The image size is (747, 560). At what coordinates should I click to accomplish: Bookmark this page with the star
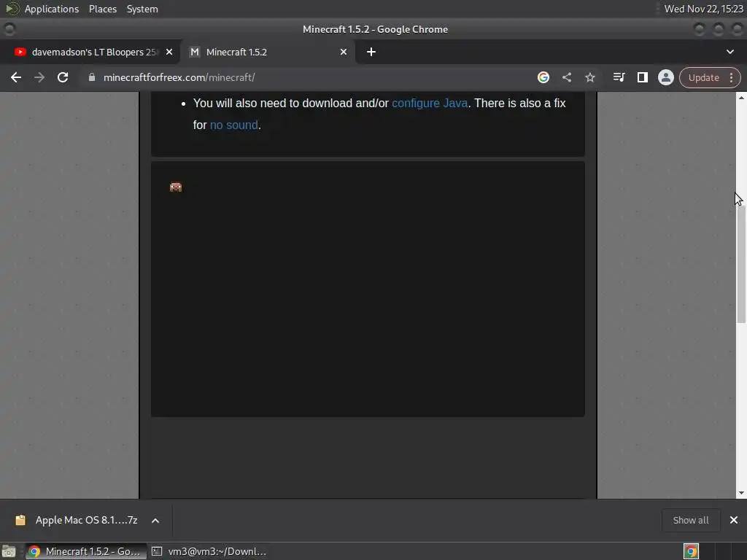[589, 77]
